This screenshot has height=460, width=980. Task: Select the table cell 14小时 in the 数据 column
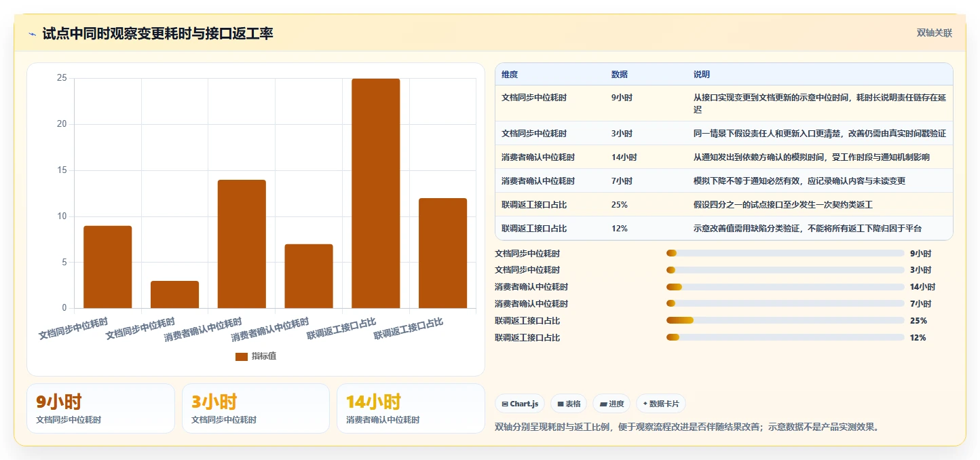(x=624, y=157)
